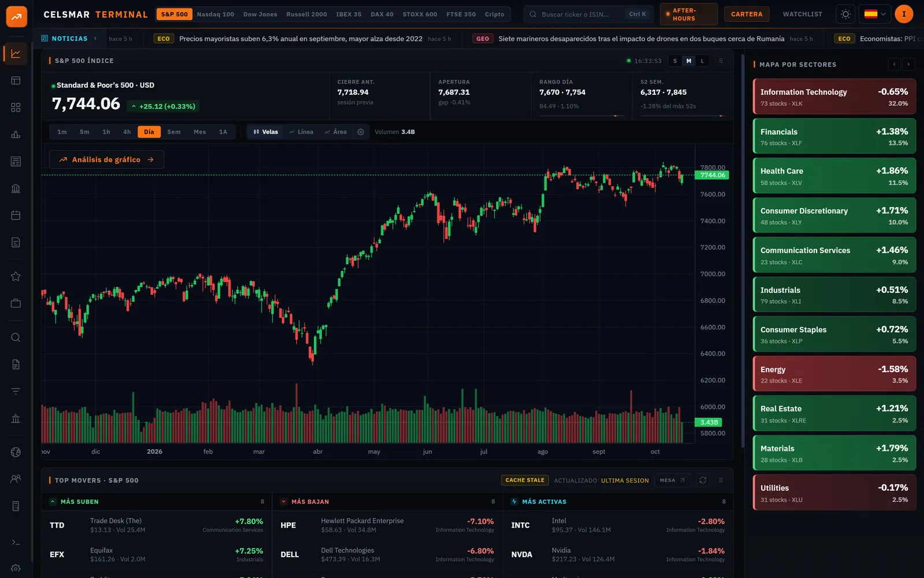The width and height of the screenshot is (924, 578).
Task: Switch to the Nasdaq 100 index tab
Action: [215, 14]
